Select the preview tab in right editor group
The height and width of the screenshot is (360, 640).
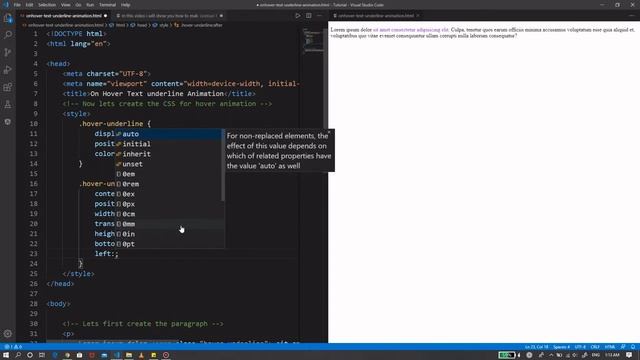(x=376, y=16)
